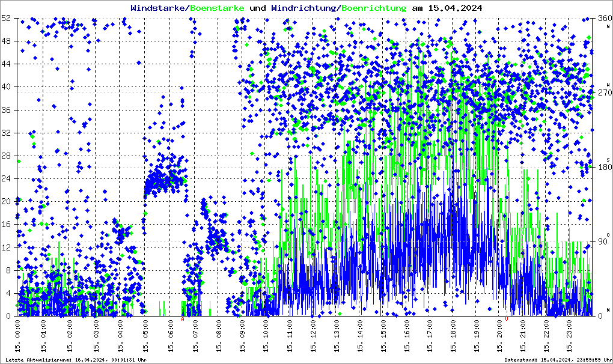Click the "15. 09:00" time axis label
Image resolution: width=613 pixels, height=364 pixels.
tap(242, 336)
